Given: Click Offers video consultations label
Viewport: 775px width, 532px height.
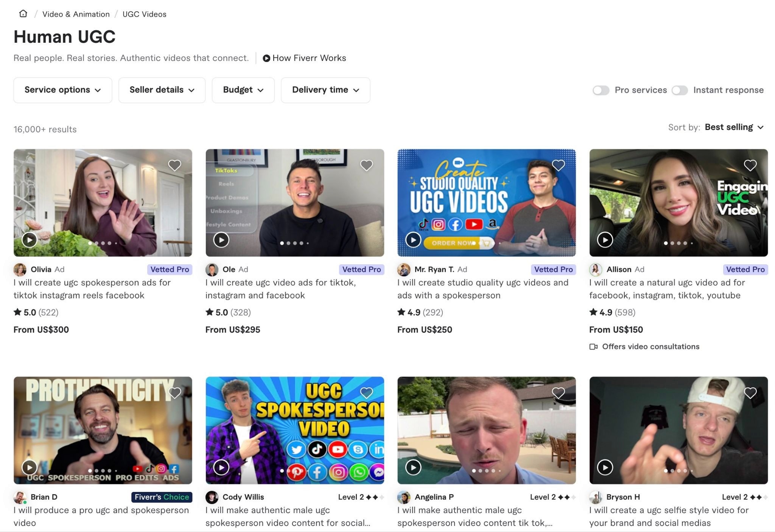Looking at the screenshot, I should [x=644, y=347].
